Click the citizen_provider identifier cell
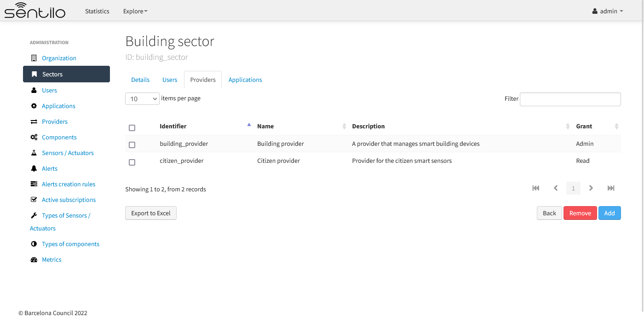The width and height of the screenshot is (644, 322). pyautogui.click(x=182, y=161)
